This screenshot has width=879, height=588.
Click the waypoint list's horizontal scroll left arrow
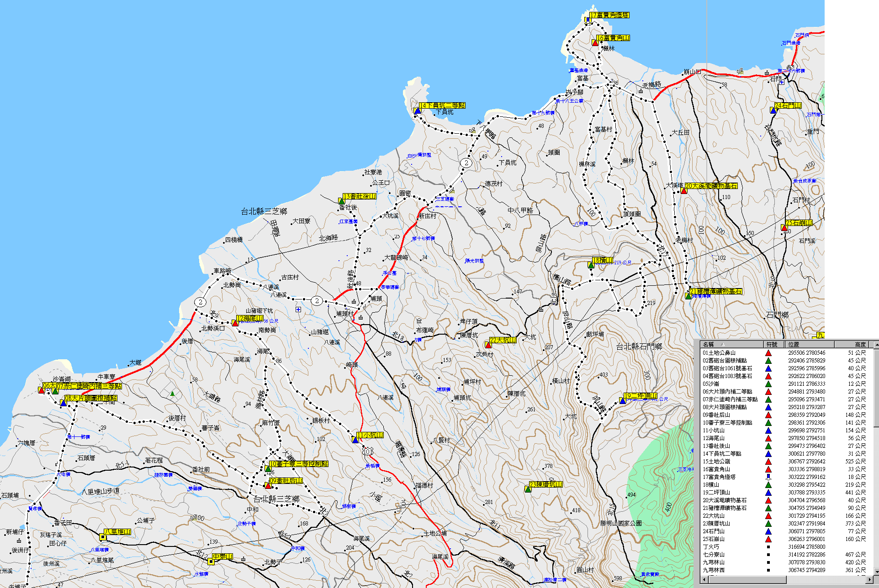[704, 580]
